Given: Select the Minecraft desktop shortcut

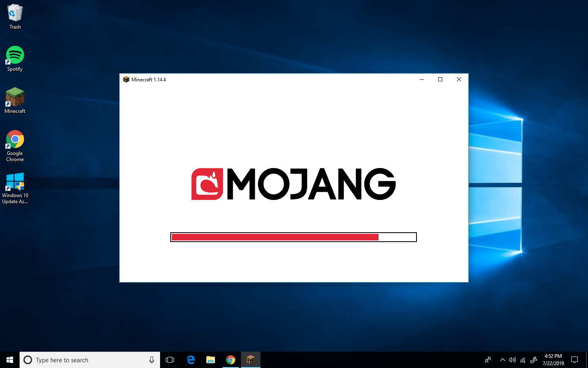Looking at the screenshot, I should (15, 101).
